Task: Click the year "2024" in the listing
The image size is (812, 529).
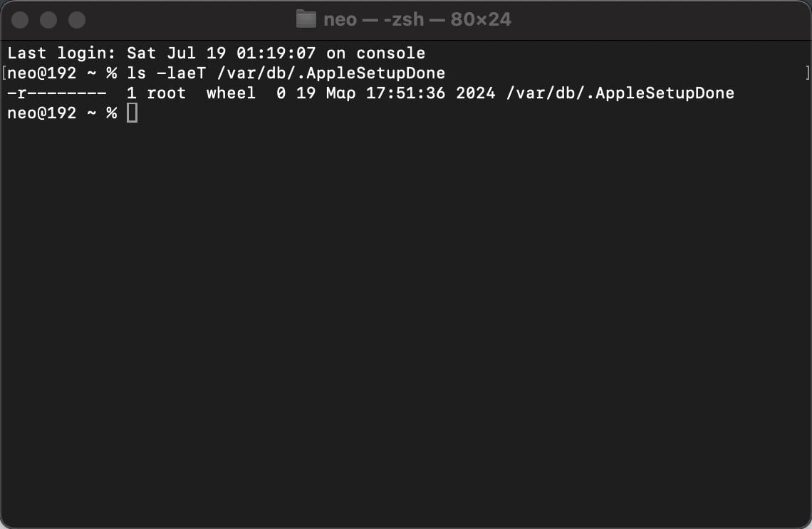Action: point(475,93)
